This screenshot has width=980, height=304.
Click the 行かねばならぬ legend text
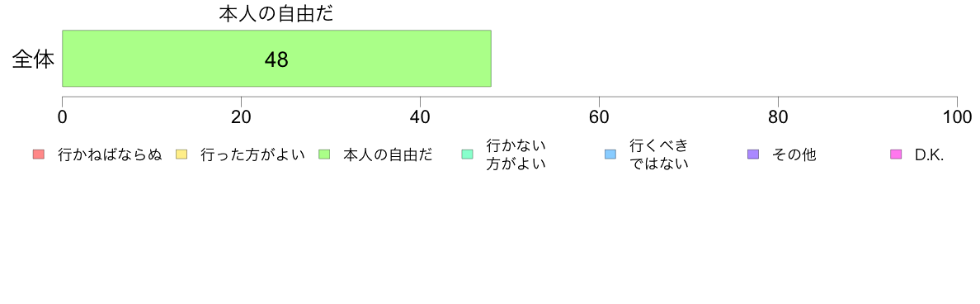(x=110, y=155)
